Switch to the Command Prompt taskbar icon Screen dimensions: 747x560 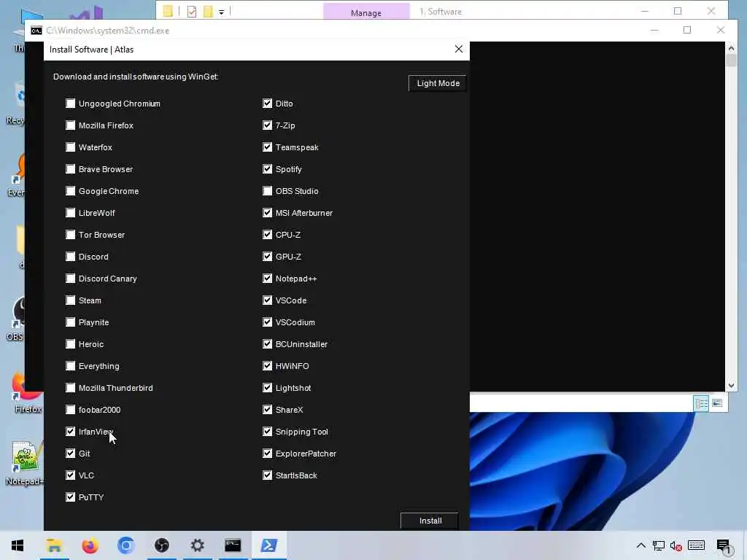click(x=233, y=545)
